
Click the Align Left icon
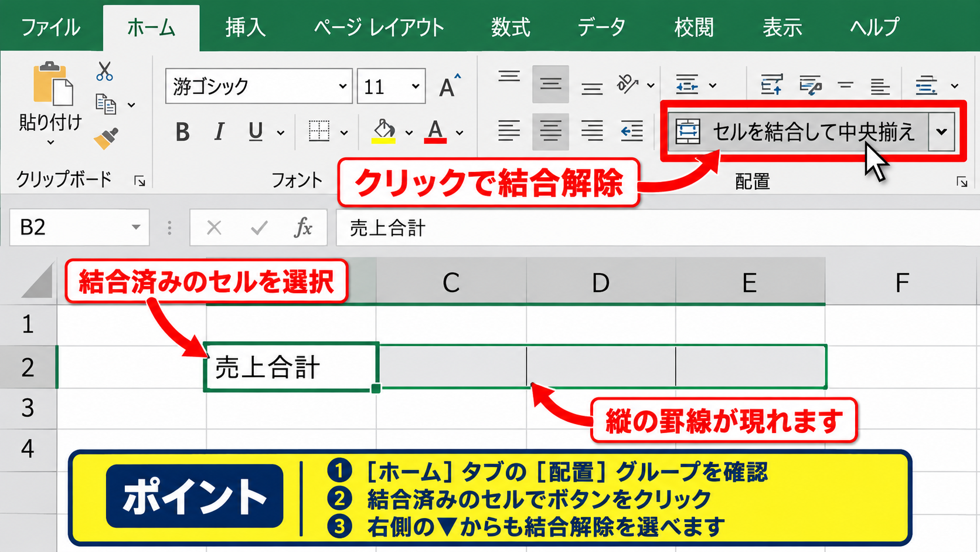tap(509, 131)
